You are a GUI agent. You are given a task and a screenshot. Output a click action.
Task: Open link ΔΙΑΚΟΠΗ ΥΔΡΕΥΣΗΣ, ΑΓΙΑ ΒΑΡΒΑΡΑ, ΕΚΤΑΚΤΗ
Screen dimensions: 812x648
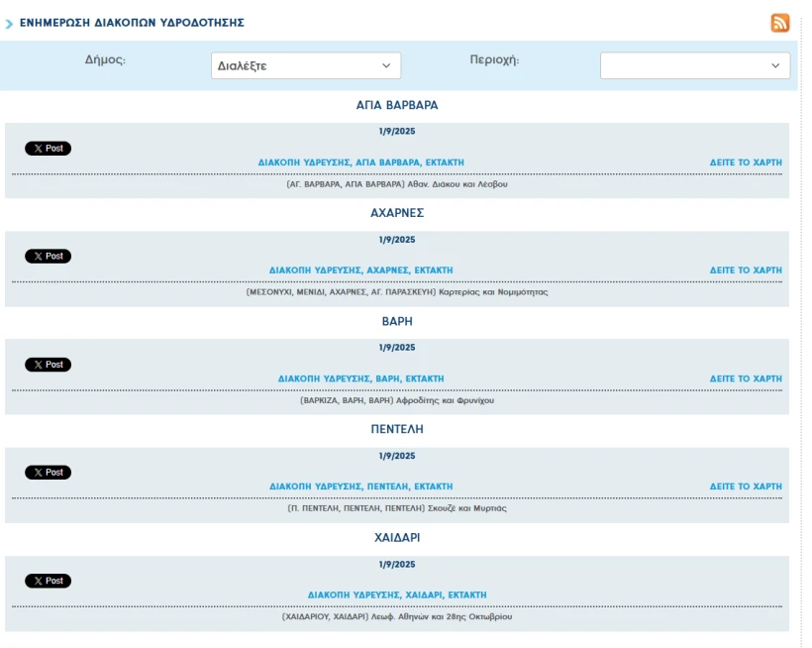(x=361, y=162)
